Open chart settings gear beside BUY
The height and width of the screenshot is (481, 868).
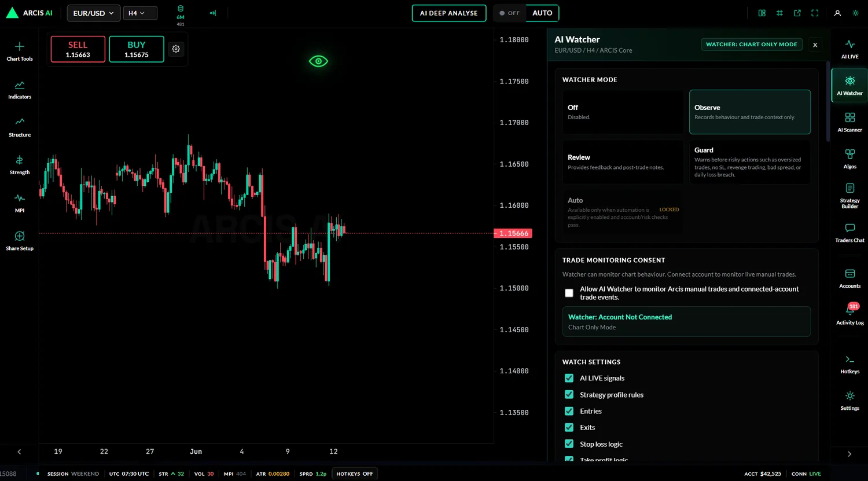(x=176, y=49)
